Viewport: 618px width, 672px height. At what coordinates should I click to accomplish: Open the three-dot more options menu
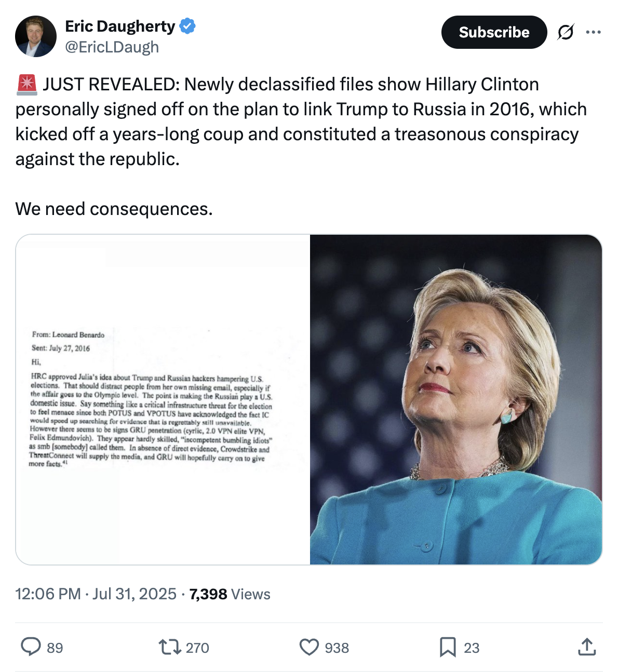point(593,32)
